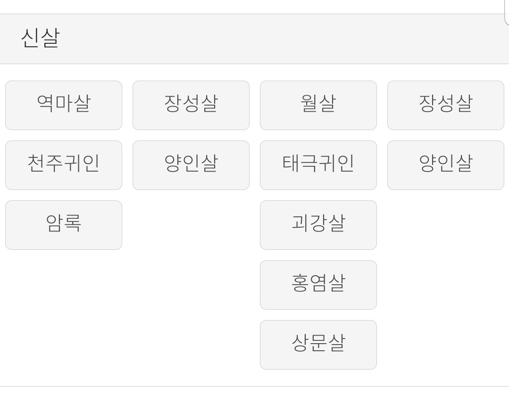Image resolution: width=509 pixels, height=420 pixels.
Task: Open the 월살 entry
Action: point(318,106)
